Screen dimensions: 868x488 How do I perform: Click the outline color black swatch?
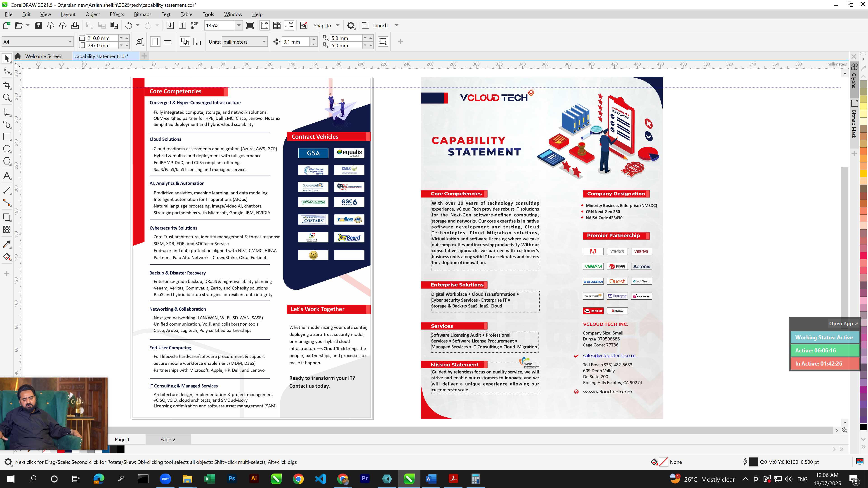tap(753, 462)
